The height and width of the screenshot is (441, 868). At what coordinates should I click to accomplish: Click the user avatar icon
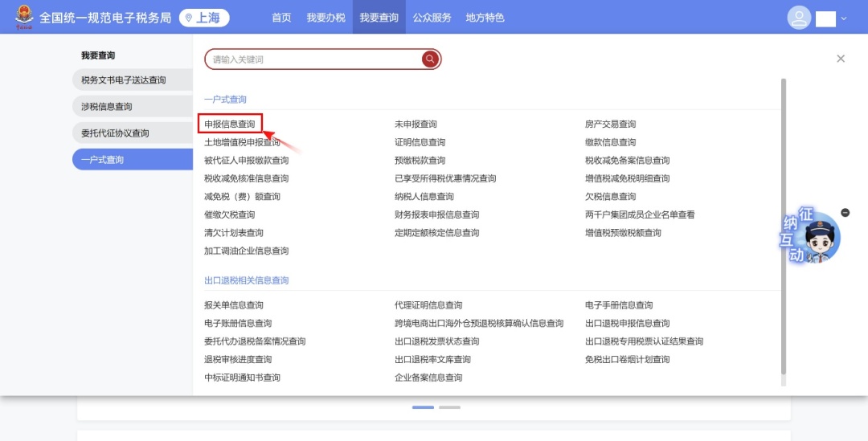799,18
